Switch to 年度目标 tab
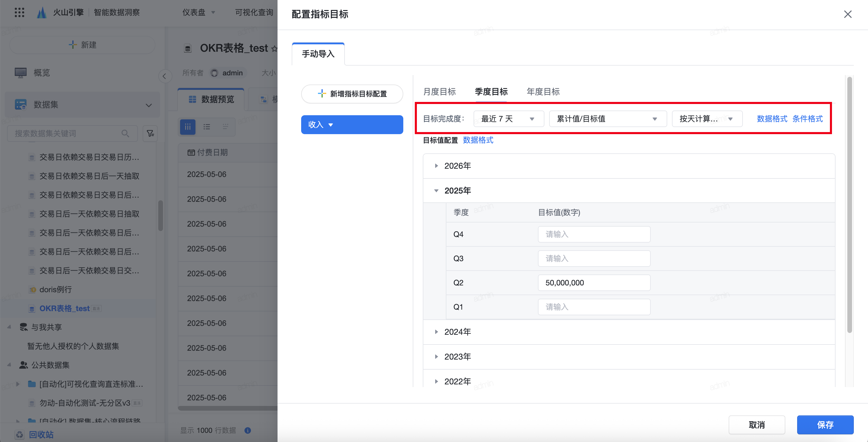Screen dimensions: 868x442 click(x=543, y=91)
